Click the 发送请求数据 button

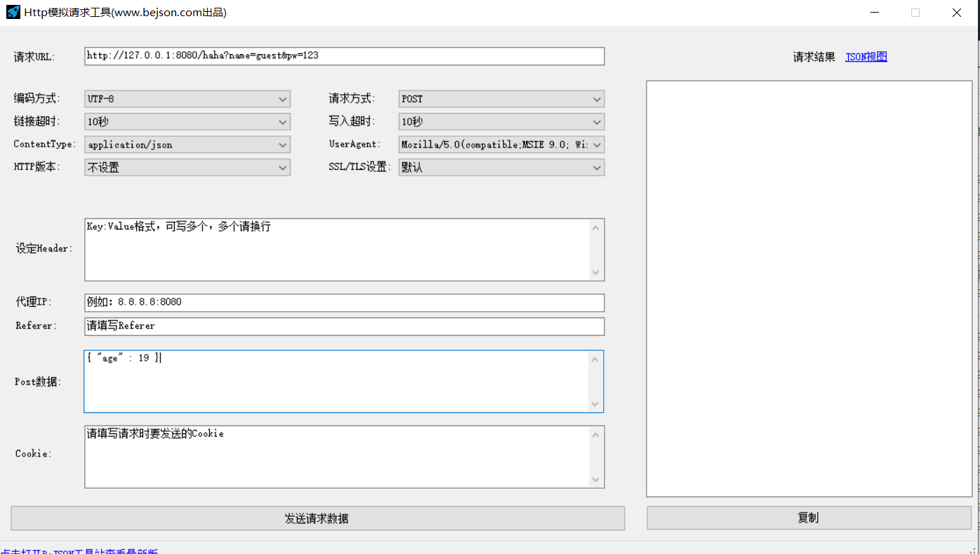point(318,518)
